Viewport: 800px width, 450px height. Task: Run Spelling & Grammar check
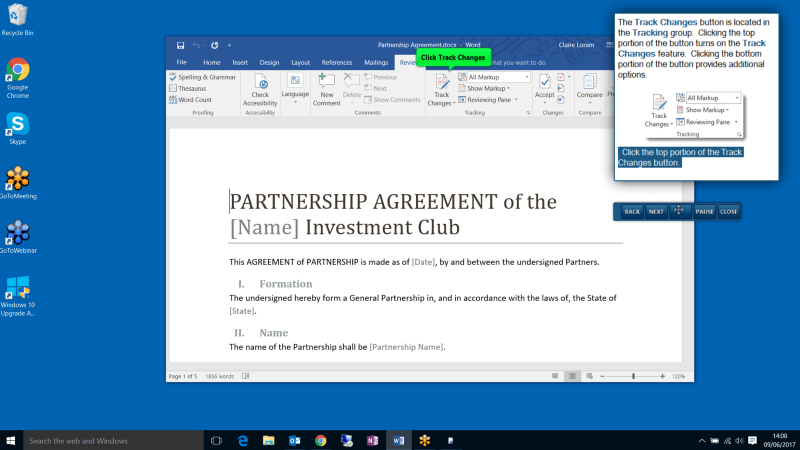pyautogui.click(x=203, y=77)
